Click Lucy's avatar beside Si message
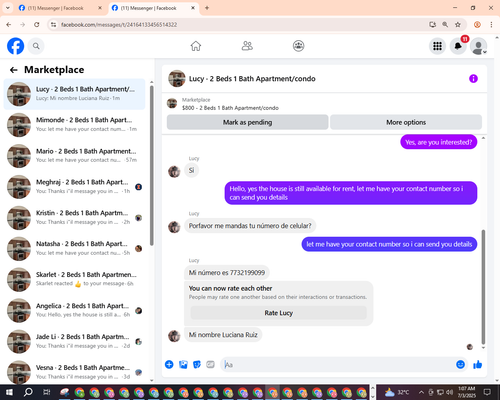The height and width of the screenshot is (400, 500). click(174, 171)
